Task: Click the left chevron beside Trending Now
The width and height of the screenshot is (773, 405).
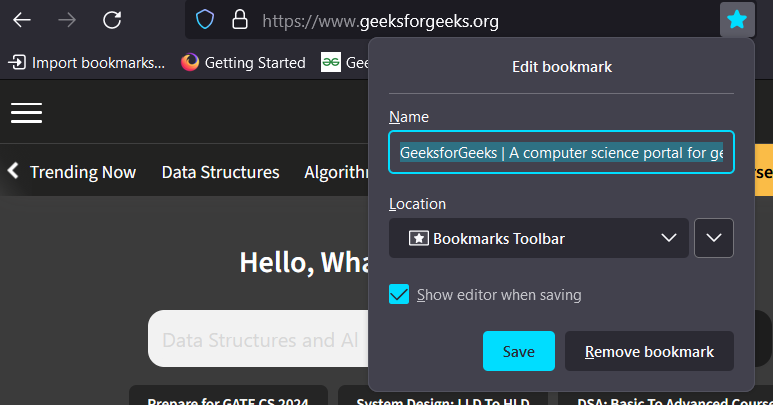Action: (x=13, y=171)
